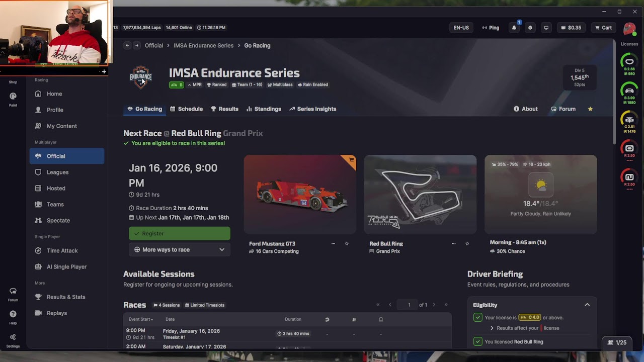Expand Results affect your license
This screenshot has width=644, height=362.
point(492,328)
